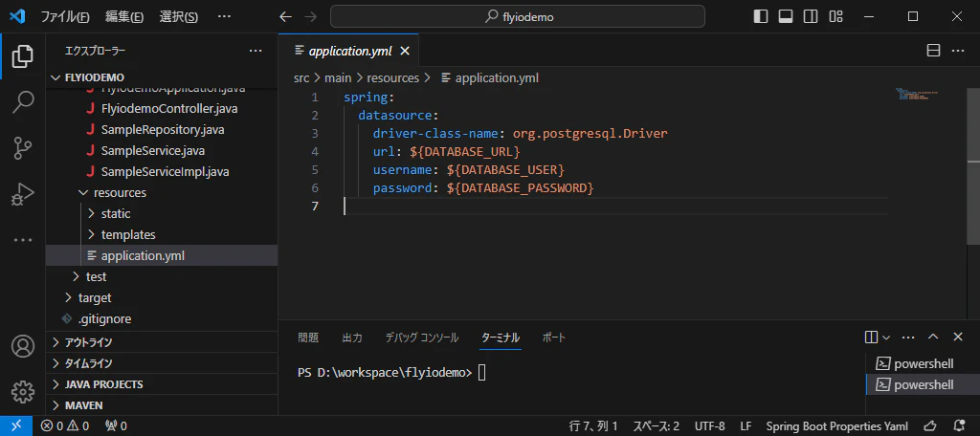Switch to the ターミナル tab
980x436 pixels.
point(501,338)
